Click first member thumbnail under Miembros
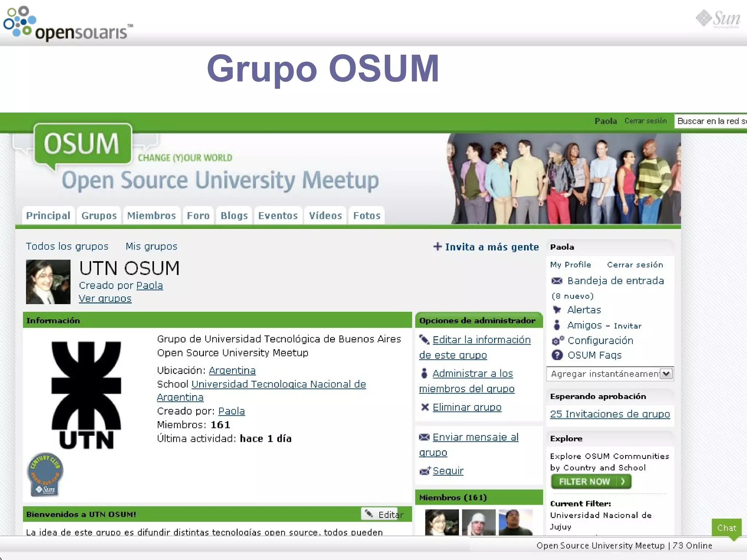Screen dimensions: 747x560 pyautogui.click(x=442, y=522)
